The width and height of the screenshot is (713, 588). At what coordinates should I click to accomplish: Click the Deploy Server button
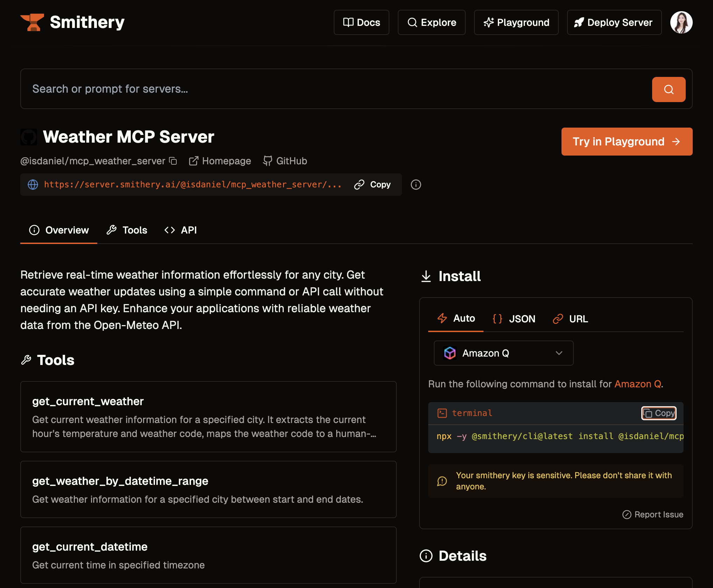614,22
